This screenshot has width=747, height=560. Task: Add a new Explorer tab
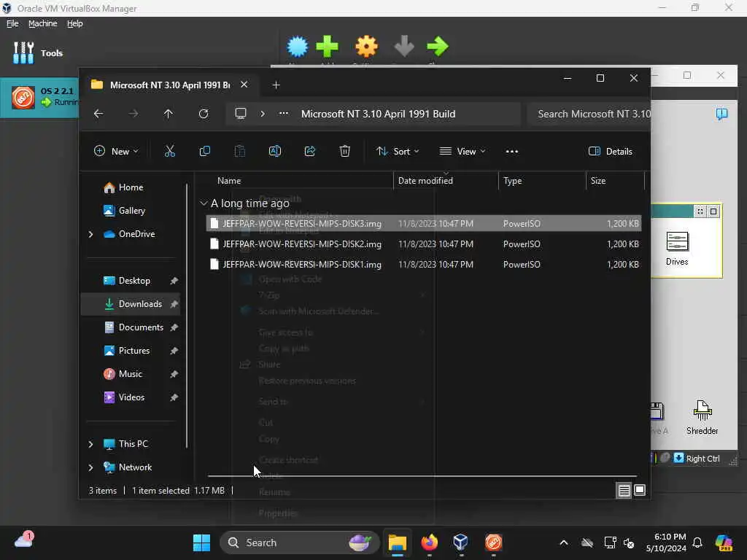(276, 85)
